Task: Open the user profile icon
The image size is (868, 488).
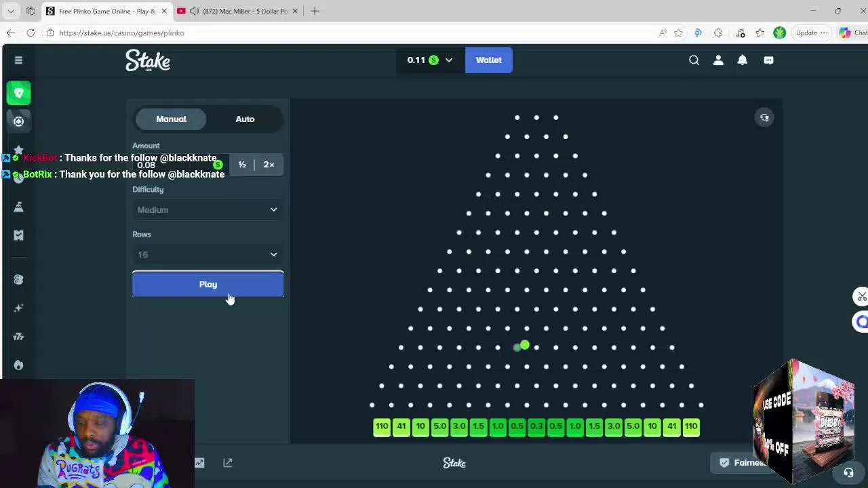Action: [718, 60]
